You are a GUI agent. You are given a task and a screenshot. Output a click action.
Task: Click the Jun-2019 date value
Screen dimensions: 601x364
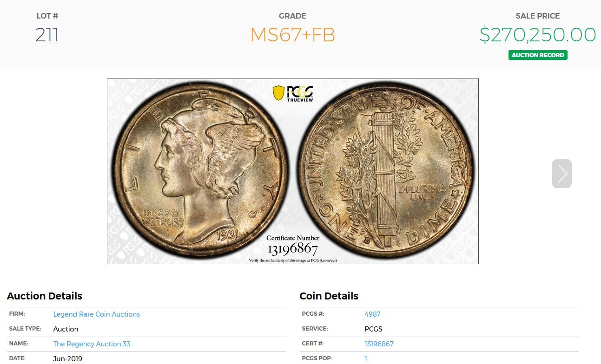[67, 359]
